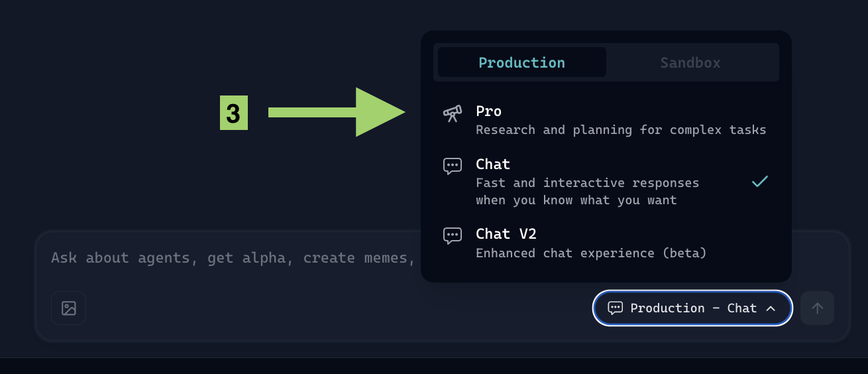Click "Fast and interactive responses" description
The image size is (868, 374).
(587, 183)
